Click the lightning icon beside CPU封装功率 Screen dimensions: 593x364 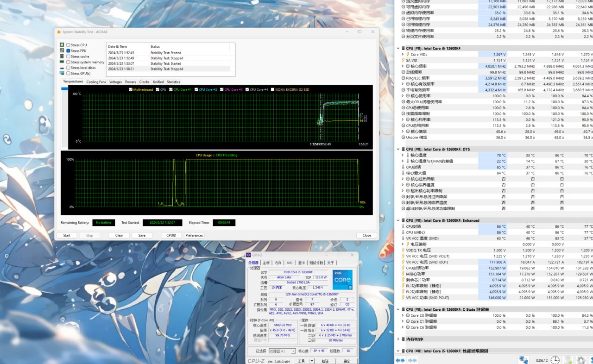[403, 268]
